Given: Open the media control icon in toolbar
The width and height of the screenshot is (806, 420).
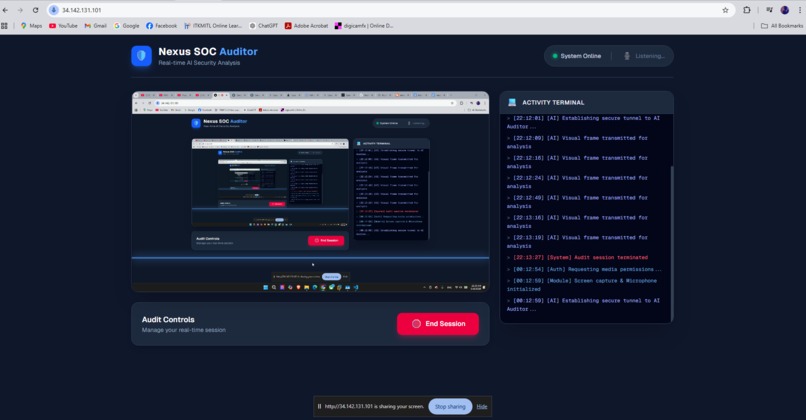Looking at the screenshot, I should tap(770, 10).
